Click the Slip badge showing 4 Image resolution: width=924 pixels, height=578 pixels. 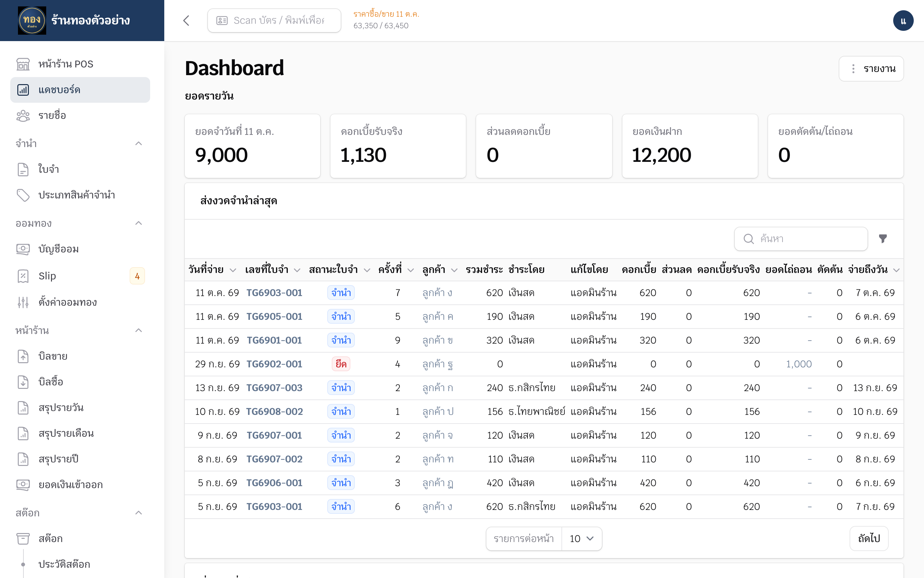pos(137,276)
